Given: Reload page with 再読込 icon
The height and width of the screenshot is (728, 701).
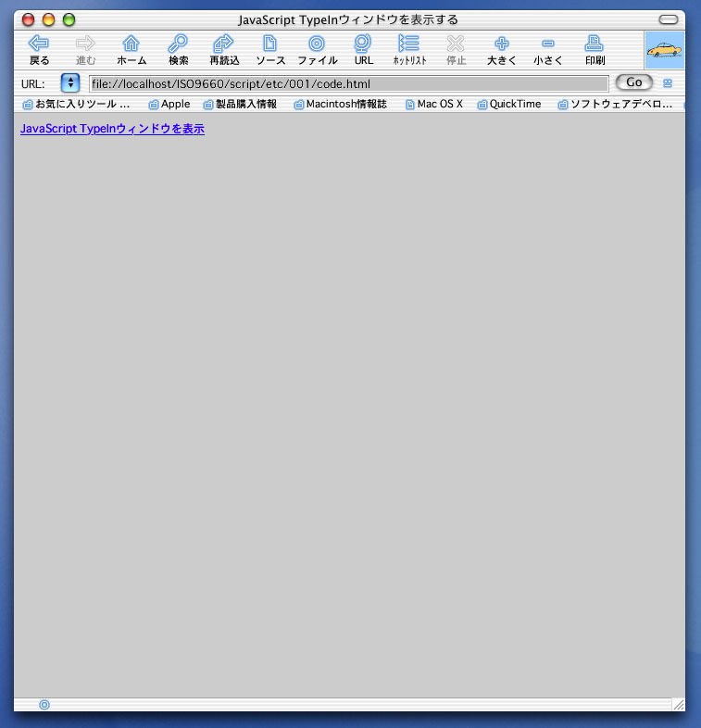Looking at the screenshot, I should (x=224, y=50).
